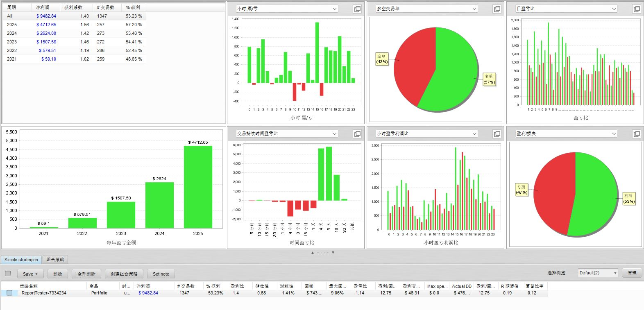Pop out the 日盈亏比 chart panel
Screen dimensions: 644x310
[637, 9]
